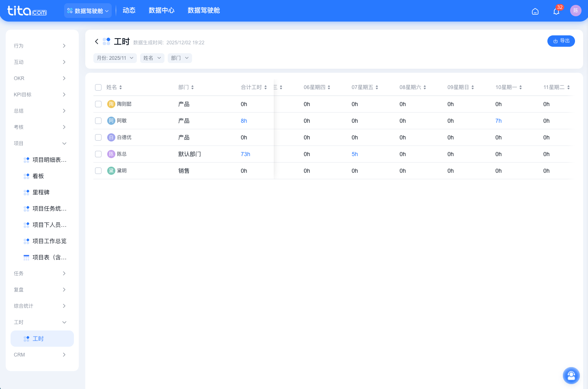Open 项目工作总览 in the sidebar
The width and height of the screenshot is (588, 389).
click(49, 241)
